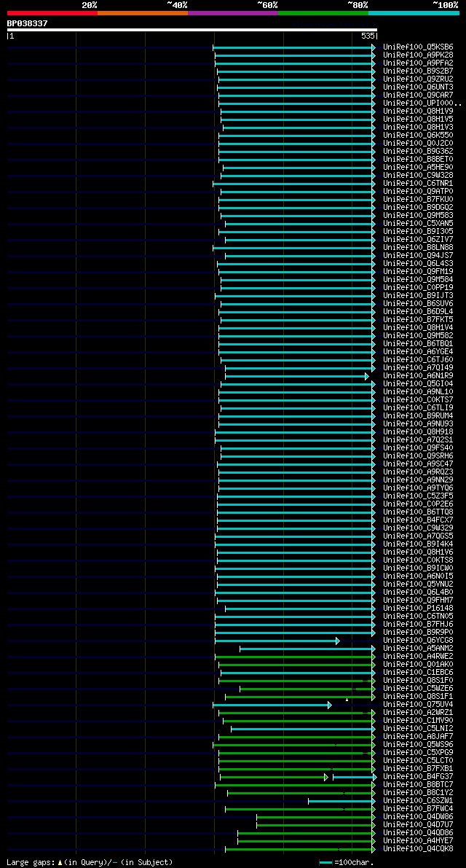Open hit UniRef100_Q6YCG8

[x=418, y=641]
